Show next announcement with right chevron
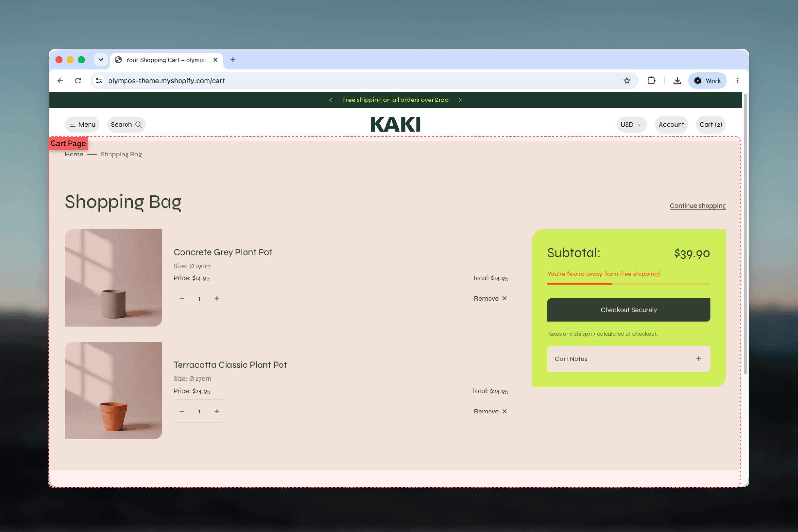The width and height of the screenshot is (798, 532). [x=460, y=100]
